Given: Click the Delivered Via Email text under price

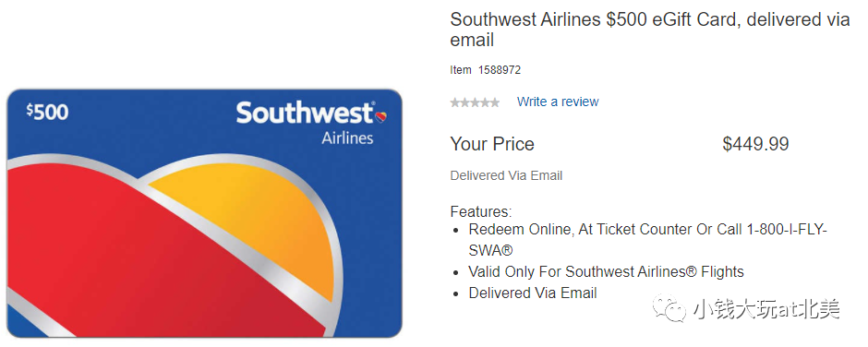Looking at the screenshot, I should [507, 176].
